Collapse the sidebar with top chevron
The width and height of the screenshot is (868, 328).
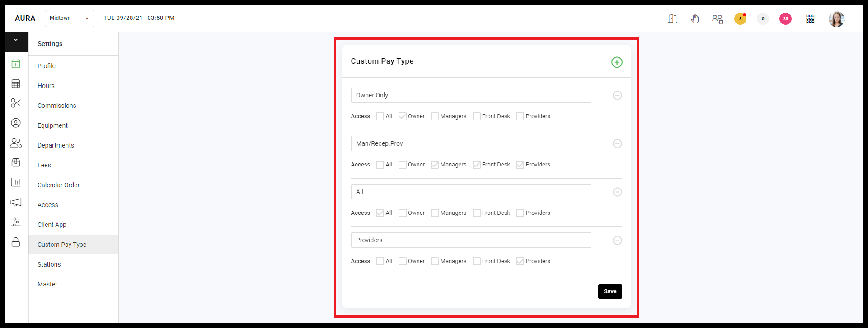16,40
